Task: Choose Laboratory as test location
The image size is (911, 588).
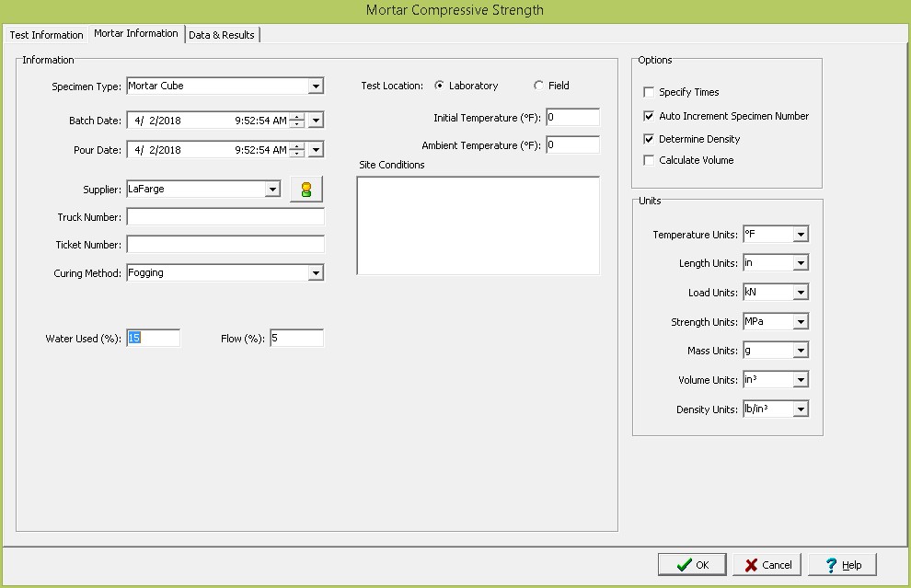Action: [439, 86]
